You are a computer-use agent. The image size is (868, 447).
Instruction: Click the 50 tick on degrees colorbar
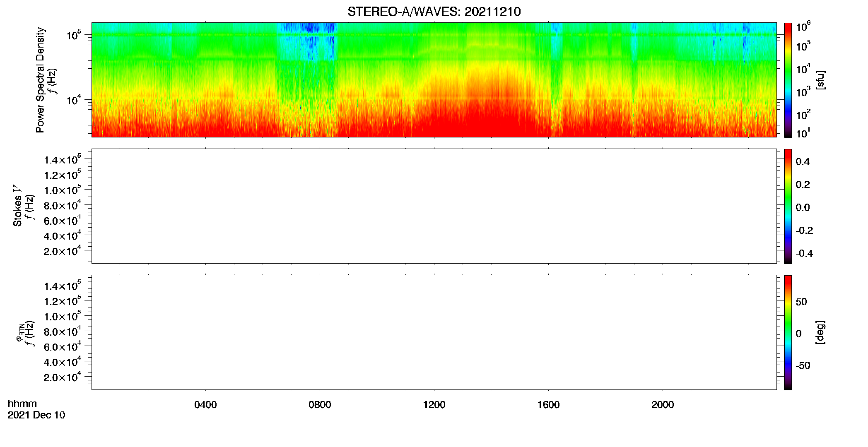point(801,302)
